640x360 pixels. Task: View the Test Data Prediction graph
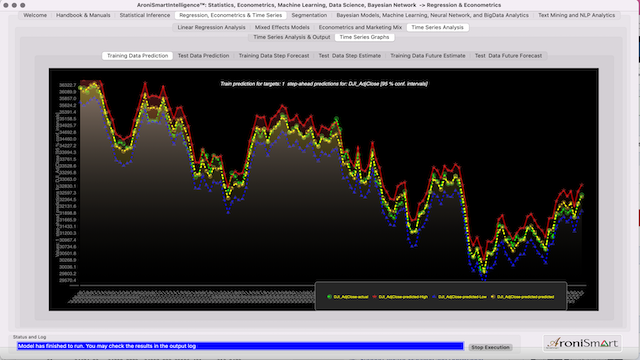tap(203, 56)
